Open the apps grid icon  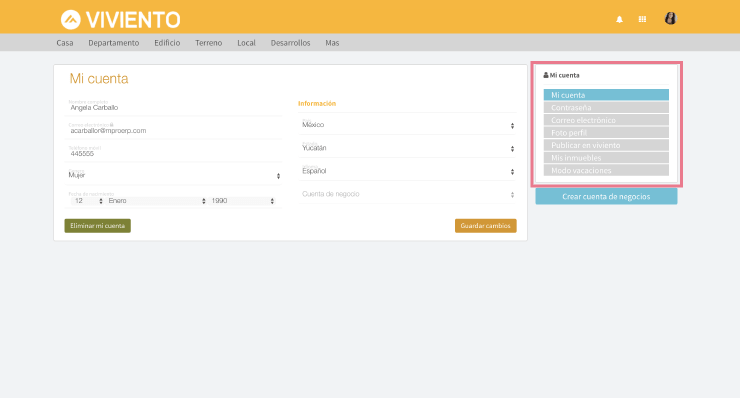[x=642, y=19]
